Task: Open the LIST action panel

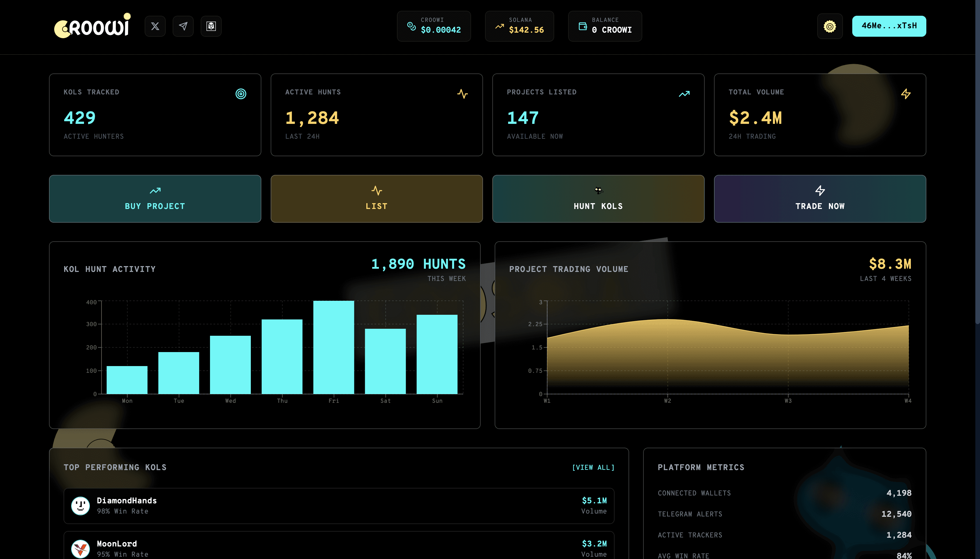Action: pyautogui.click(x=376, y=198)
